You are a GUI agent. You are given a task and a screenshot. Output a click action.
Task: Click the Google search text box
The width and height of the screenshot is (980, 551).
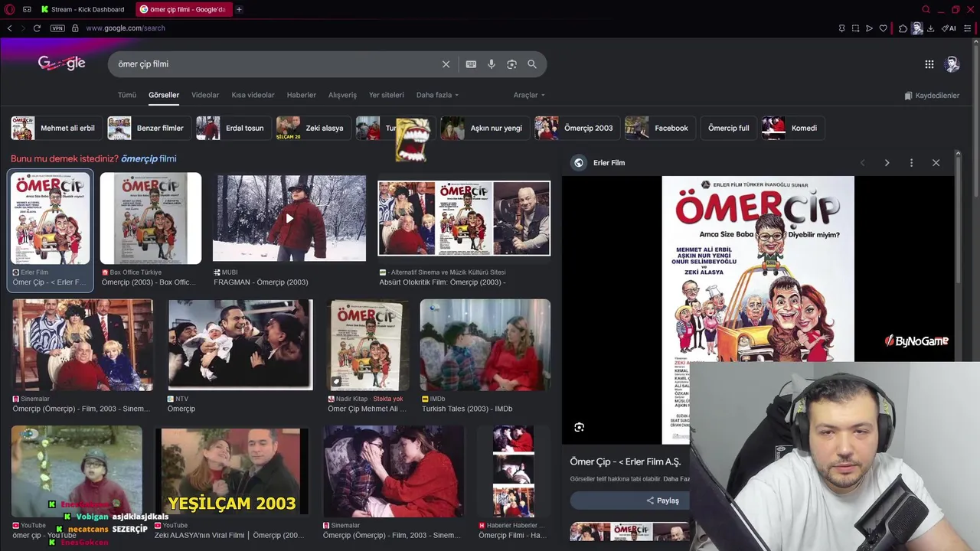[x=276, y=64]
